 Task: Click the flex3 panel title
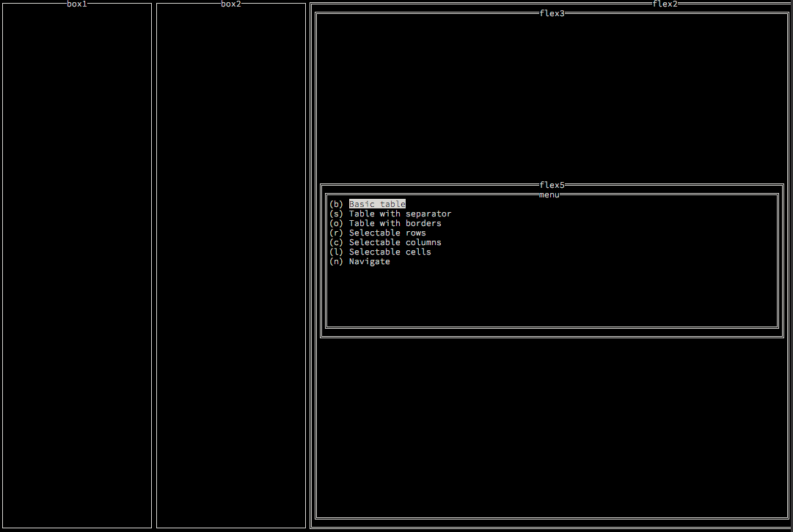point(552,14)
